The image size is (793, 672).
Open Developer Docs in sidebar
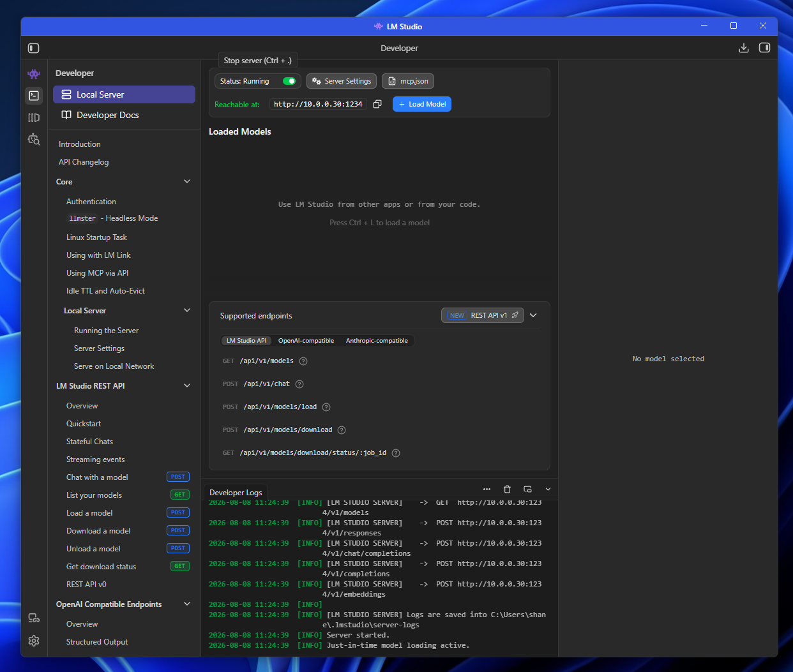pyautogui.click(x=124, y=115)
